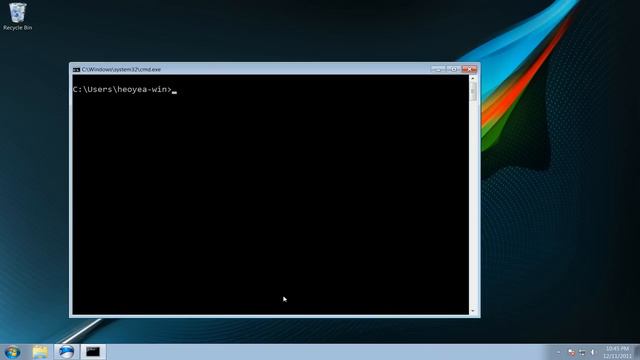Select the Recycle Bin desktop icon

(17, 16)
